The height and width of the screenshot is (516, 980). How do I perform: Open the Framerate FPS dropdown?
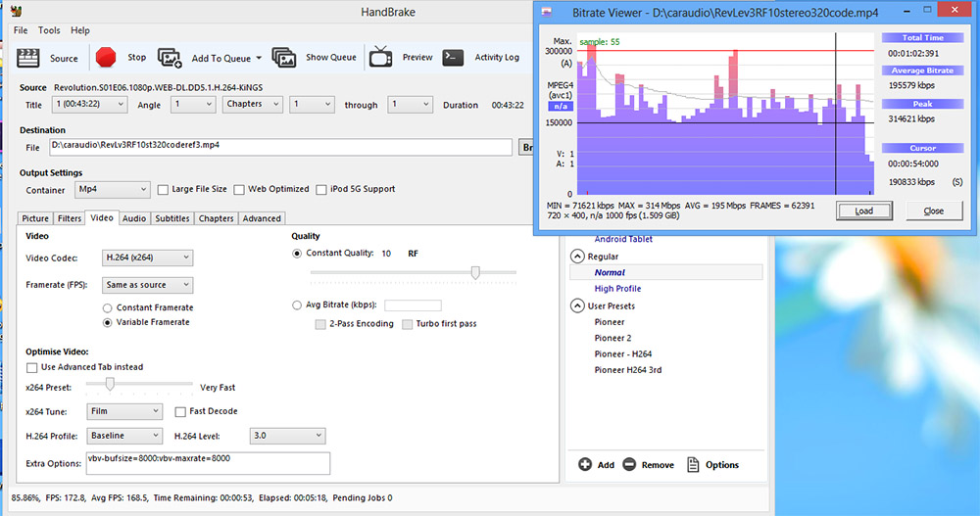[148, 285]
